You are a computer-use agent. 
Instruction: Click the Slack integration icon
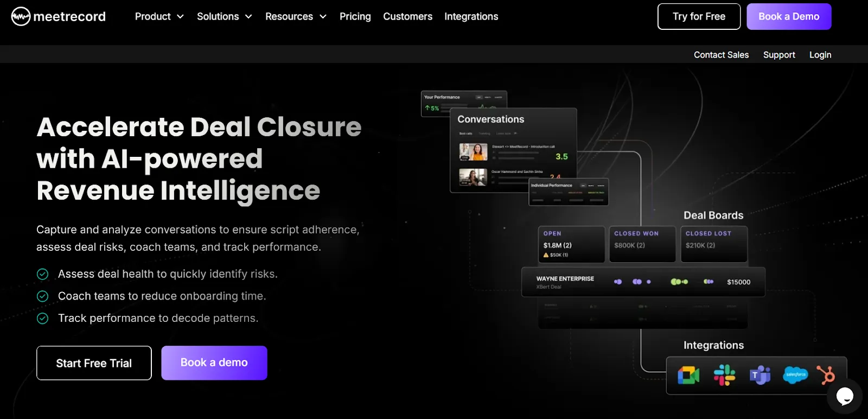point(724,375)
